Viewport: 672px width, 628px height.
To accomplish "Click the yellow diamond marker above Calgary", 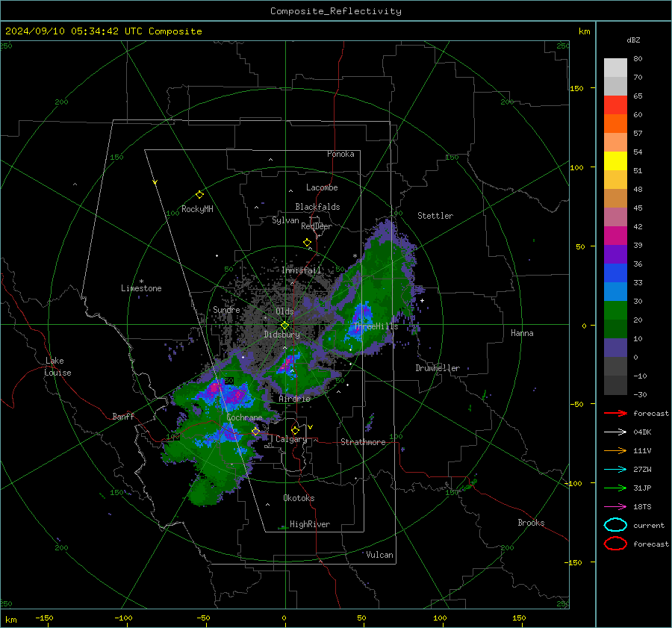I will point(295,430).
